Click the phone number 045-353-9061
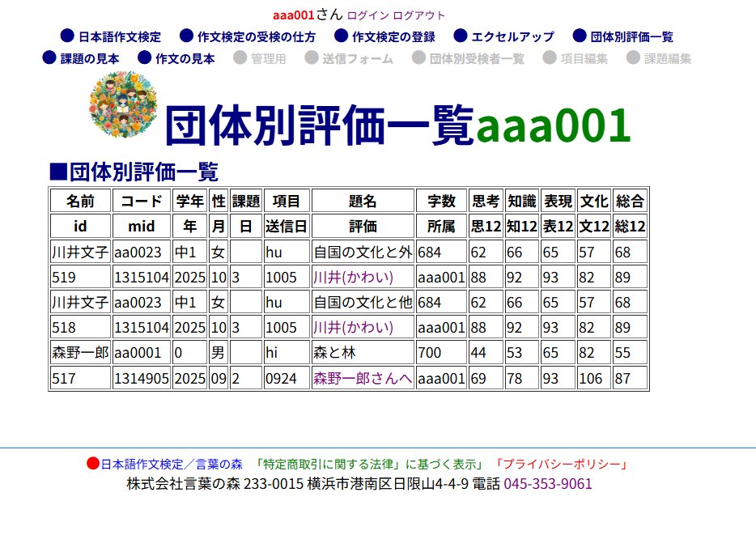Screen dimensions: 756x539 click(548, 484)
